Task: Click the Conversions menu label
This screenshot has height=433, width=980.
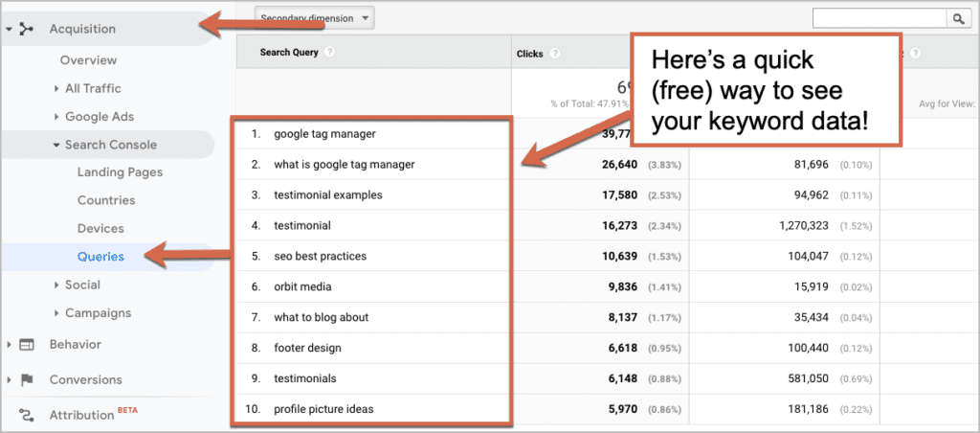Action: [x=85, y=379]
